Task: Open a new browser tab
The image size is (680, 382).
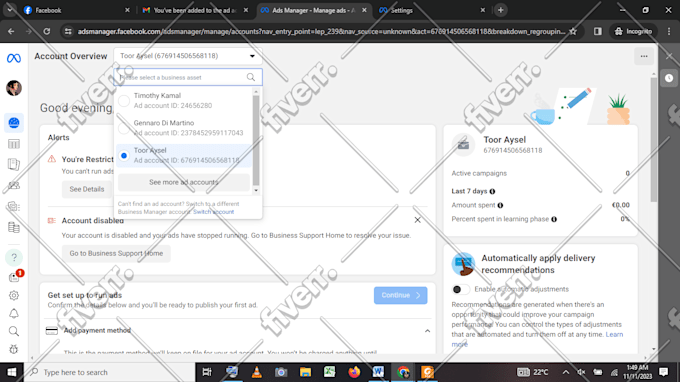Action: (x=500, y=10)
